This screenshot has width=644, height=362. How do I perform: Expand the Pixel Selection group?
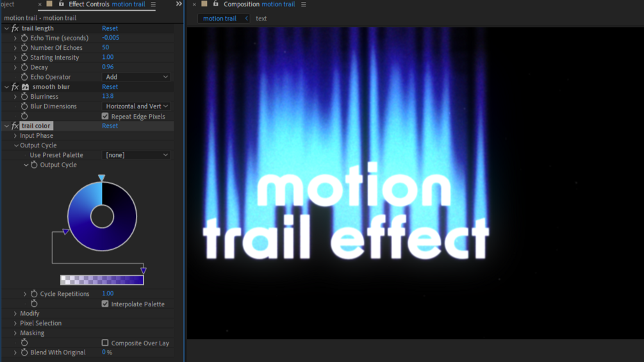point(15,324)
